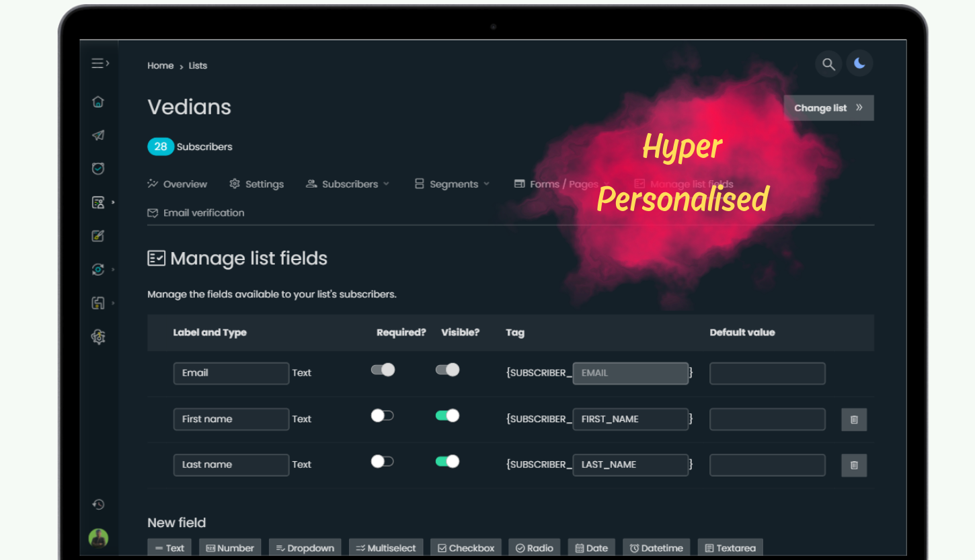The image size is (975, 560).
Task: Expand the Subscribers tab dropdown
Action: [348, 184]
